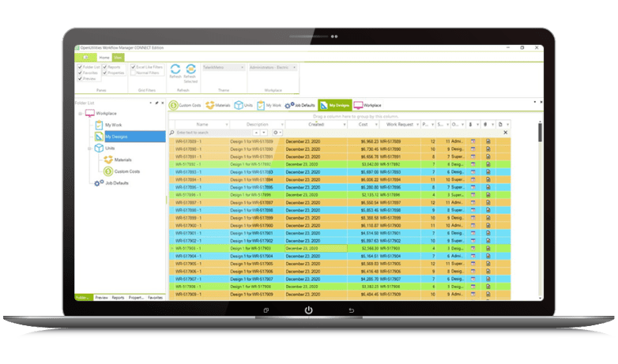Image resolution: width=618 pixels, height=364 pixels.
Task: Collapse the Workplace tree node
Action: click(x=80, y=114)
